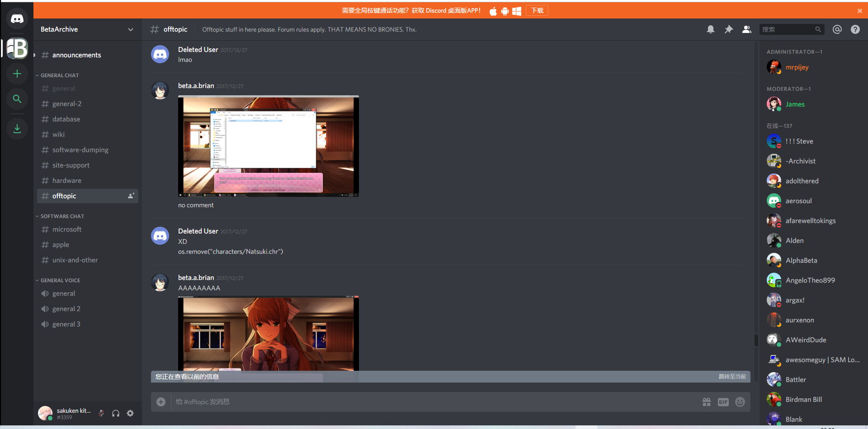Toggle the member list icon
The width and height of the screenshot is (868, 429).
click(747, 29)
